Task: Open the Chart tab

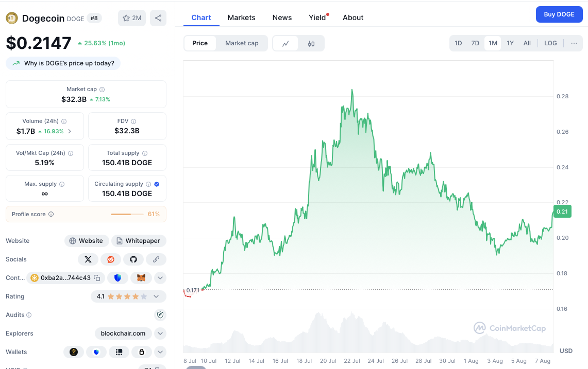Action: 201,17
